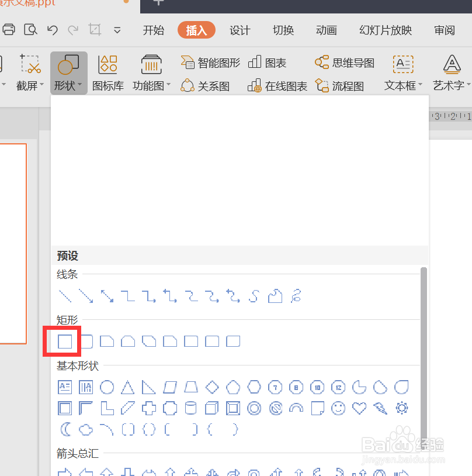Click the Print Preview icon
The image size is (472, 476).
click(x=30, y=30)
